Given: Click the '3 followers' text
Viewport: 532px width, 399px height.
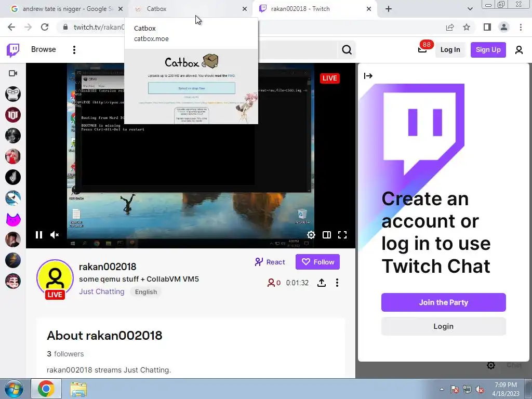Looking at the screenshot, I should click(x=65, y=354).
